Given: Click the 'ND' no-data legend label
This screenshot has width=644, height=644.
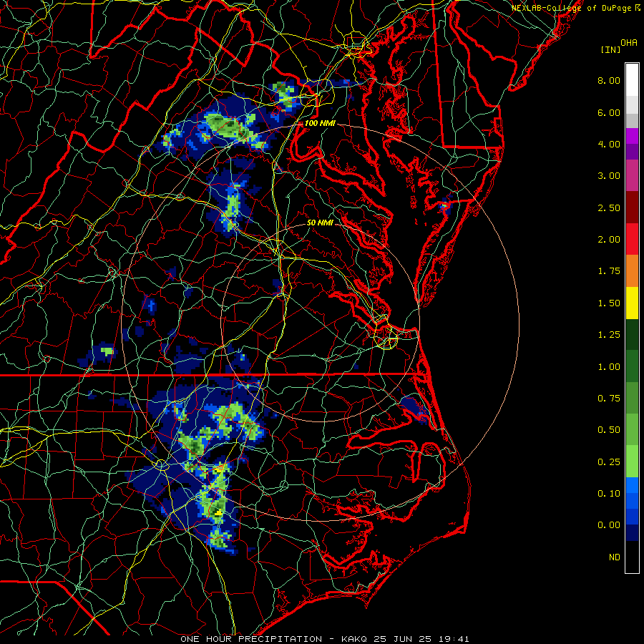Looking at the screenshot, I should [x=615, y=557].
